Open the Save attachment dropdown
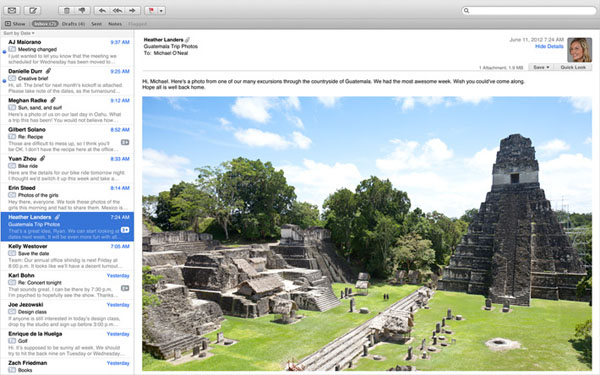This screenshot has height=375, width=600. 541,67
